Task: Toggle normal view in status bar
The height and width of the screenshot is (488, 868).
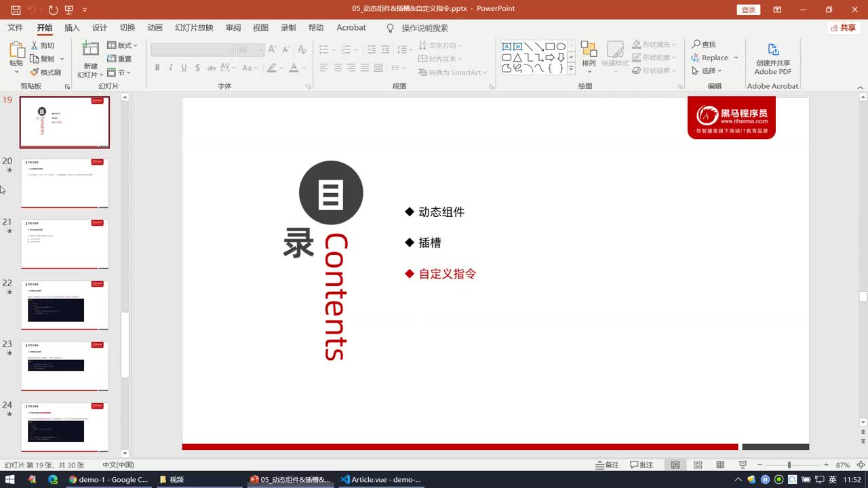Action: (x=675, y=465)
